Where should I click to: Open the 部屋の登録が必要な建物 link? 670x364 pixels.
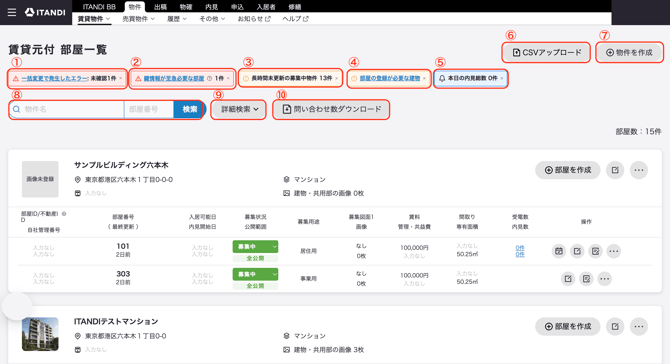(x=390, y=79)
